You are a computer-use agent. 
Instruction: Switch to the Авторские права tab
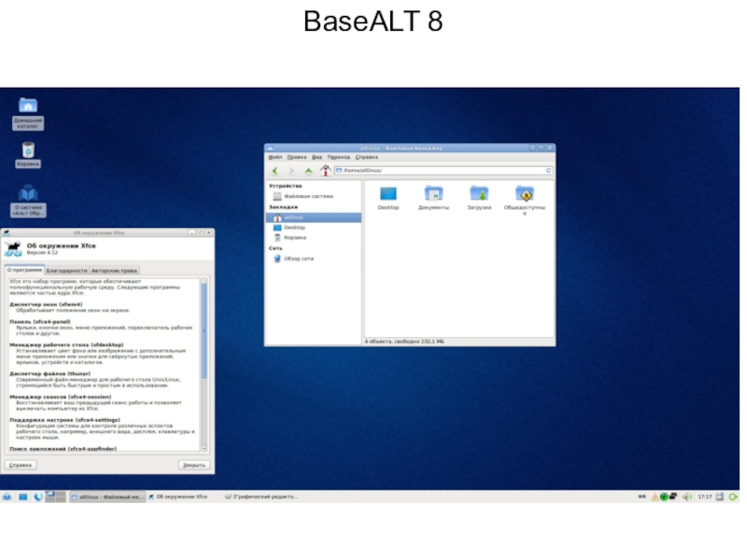[114, 271]
